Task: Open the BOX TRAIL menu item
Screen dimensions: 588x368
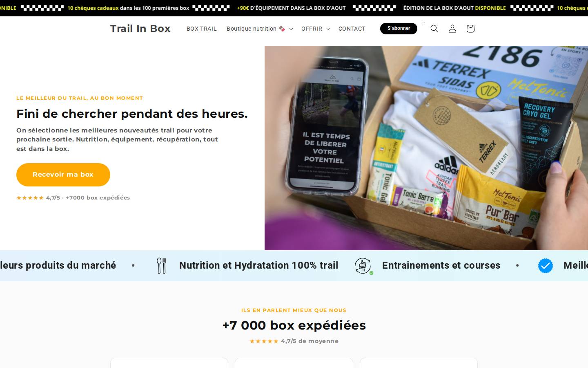Action: click(x=202, y=29)
